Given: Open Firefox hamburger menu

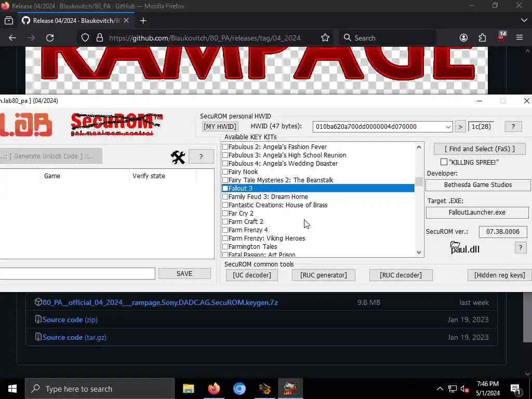Looking at the screenshot, I should point(520,37).
